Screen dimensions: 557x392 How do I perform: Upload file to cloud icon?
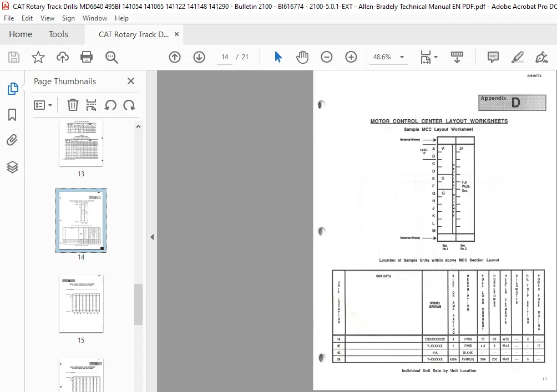point(63,57)
